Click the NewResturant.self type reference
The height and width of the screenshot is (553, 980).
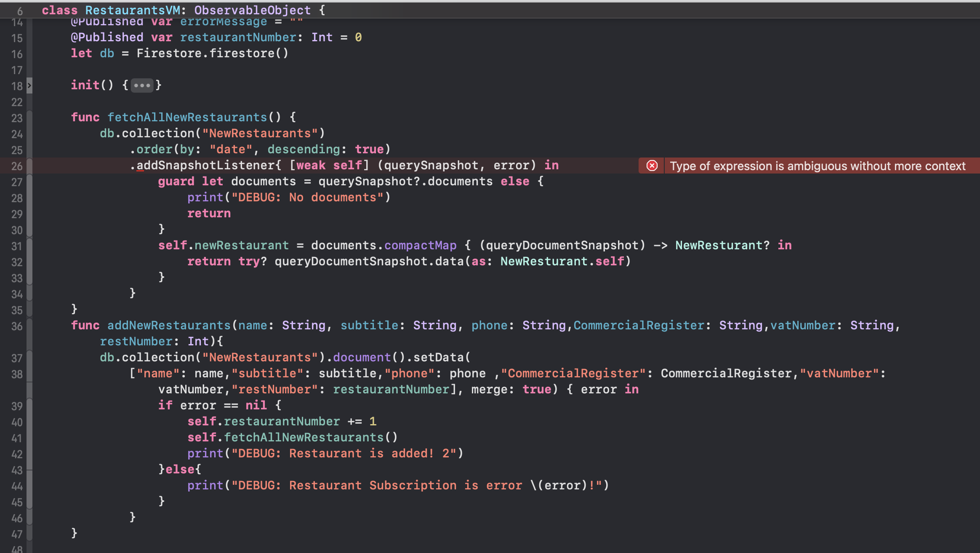562,262
